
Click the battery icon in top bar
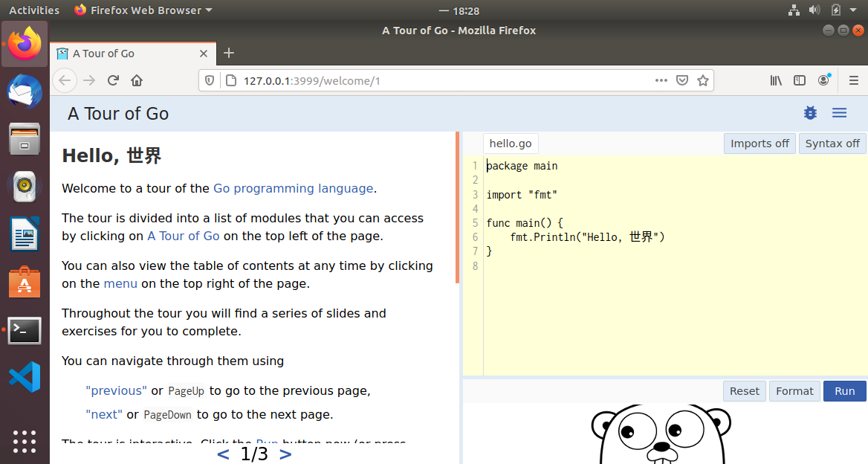[x=836, y=10]
